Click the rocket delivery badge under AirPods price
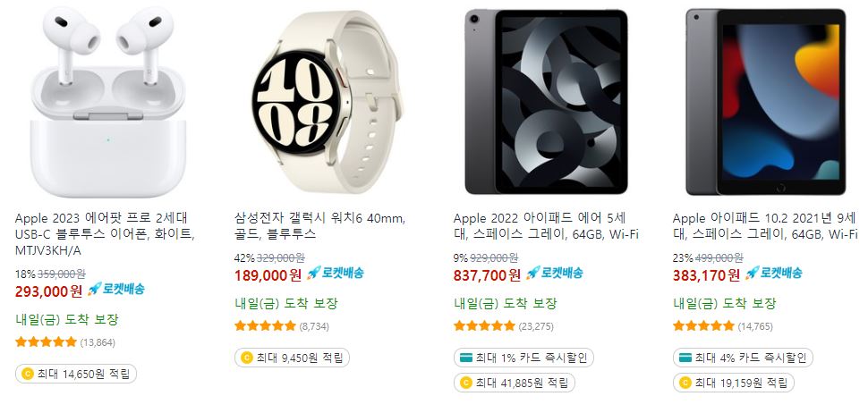The width and height of the screenshot is (868, 413). click(x=115, y=289)
